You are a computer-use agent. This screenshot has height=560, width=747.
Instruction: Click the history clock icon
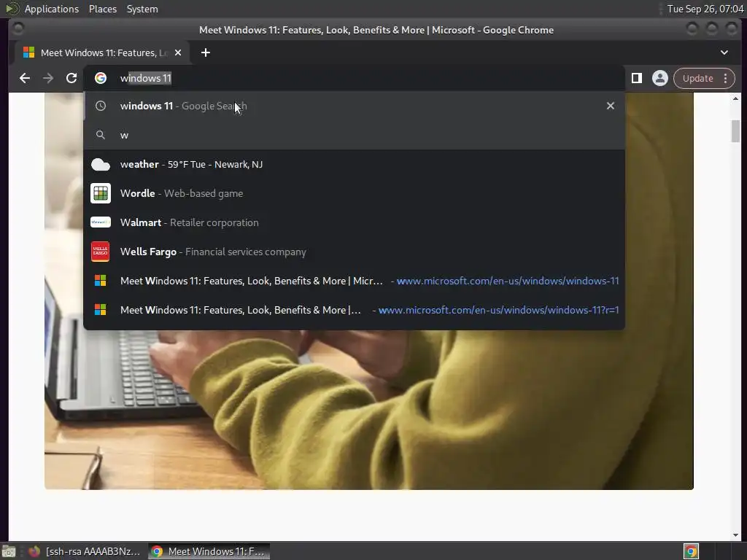point(101,106)
